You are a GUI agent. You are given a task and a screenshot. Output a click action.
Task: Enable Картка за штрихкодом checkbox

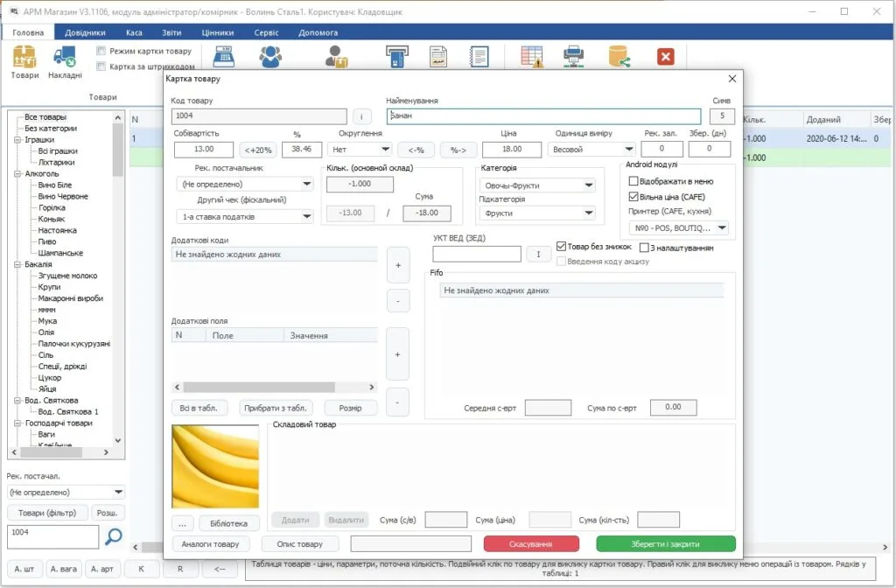pos(101,66)
